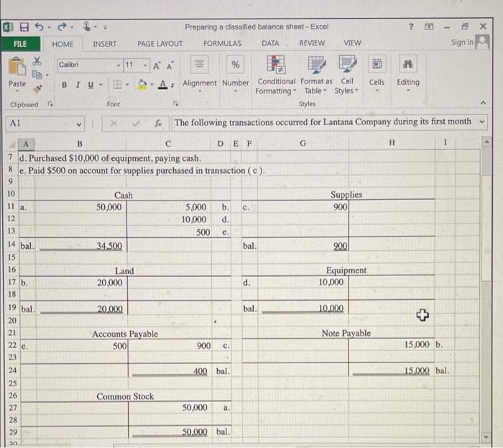Expand the formula bar chevron
Image resolution: width=503 pixels, height=448 pixels.
[x=481, y=122]
